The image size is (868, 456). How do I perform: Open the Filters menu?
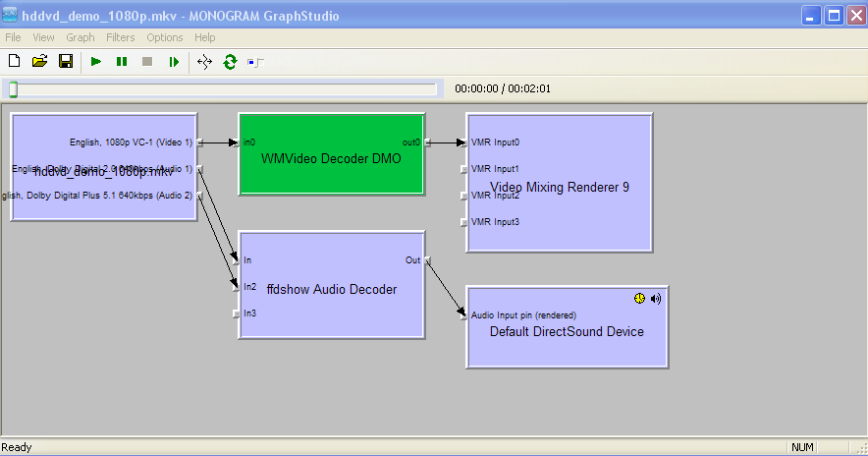click(120, 37)
